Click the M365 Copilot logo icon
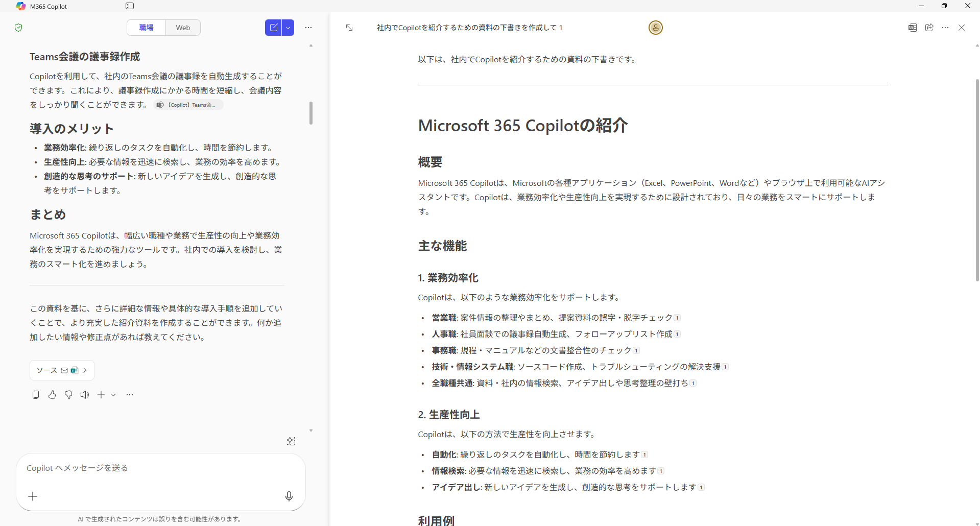980x526 pixels. pyautogui.click(x=20, y=6)
